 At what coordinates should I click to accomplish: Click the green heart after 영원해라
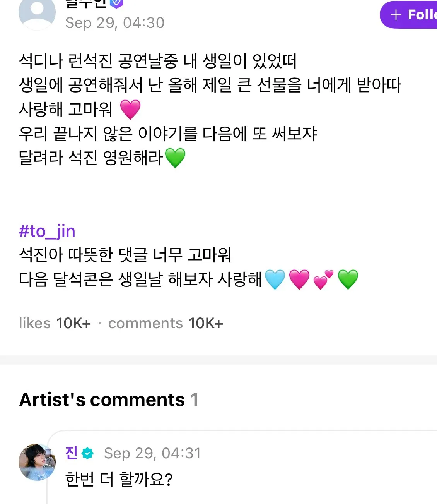[175, 158]
